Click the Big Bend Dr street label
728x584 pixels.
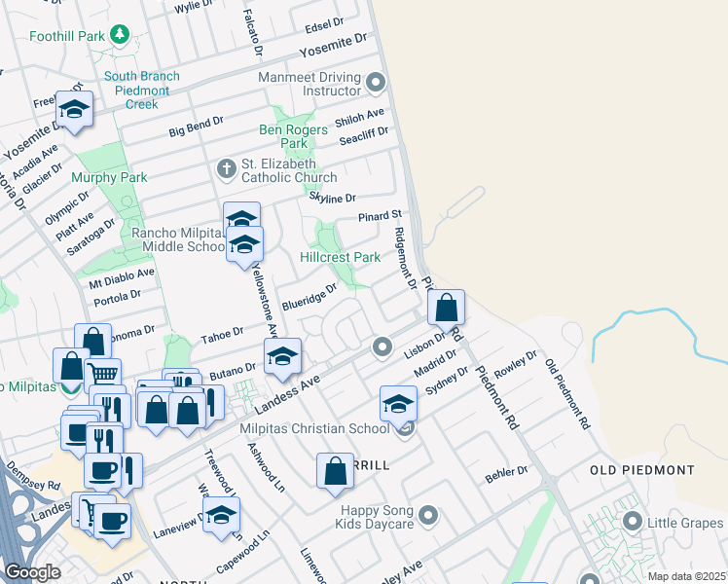pyautogui.click(x=196, y=127)
